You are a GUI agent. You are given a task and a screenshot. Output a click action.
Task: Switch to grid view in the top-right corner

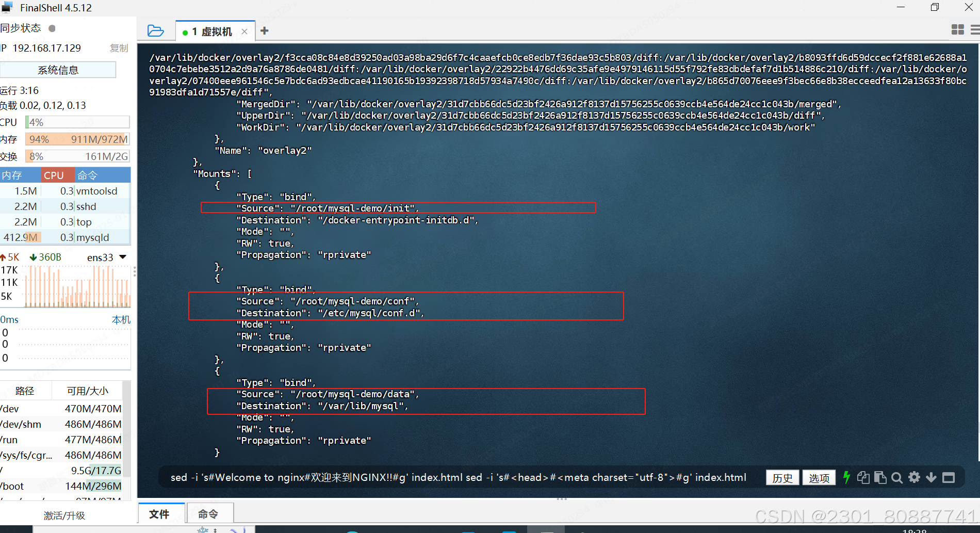click(x=958, y=29)
